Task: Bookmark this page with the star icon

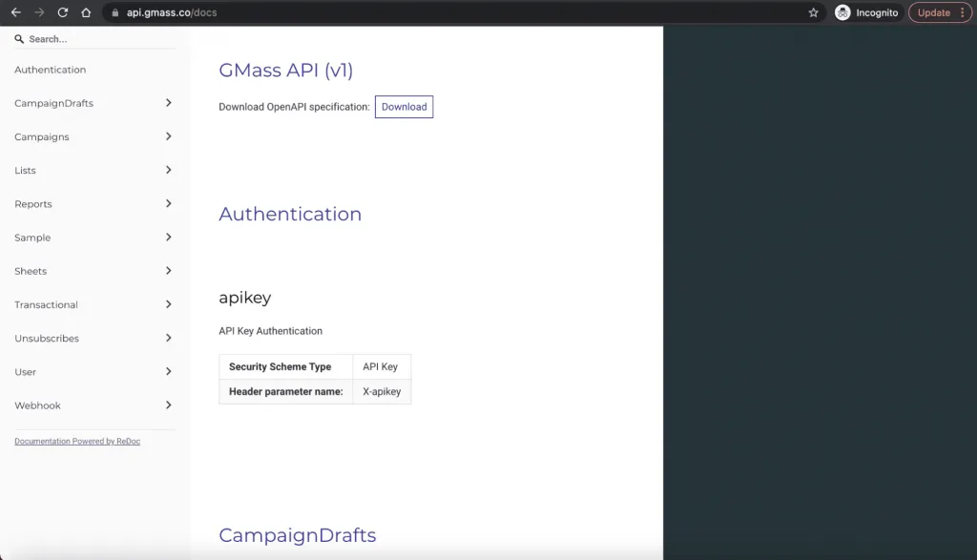Action: click(813, 12)
